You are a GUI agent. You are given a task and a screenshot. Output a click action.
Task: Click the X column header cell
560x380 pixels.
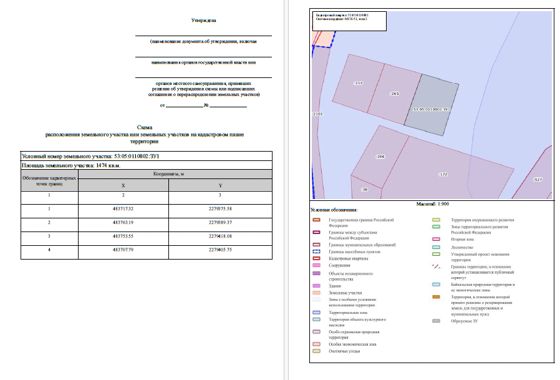coord(123,185)
